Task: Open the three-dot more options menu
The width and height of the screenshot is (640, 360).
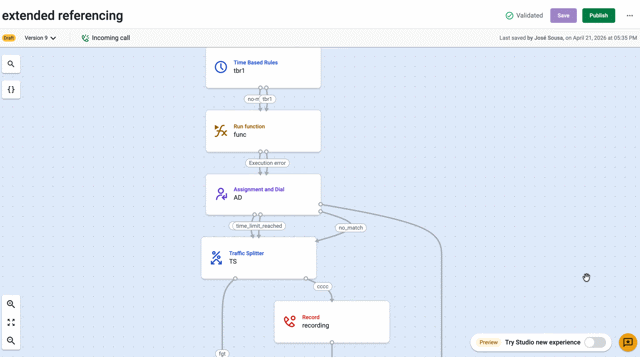Action: (629, 16)
